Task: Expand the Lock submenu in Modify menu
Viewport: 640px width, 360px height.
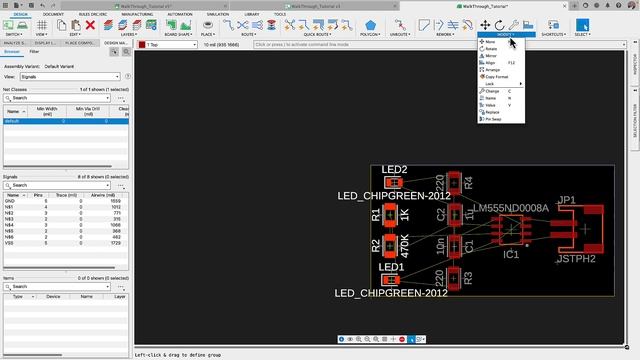Action: (x=501, y=84)
